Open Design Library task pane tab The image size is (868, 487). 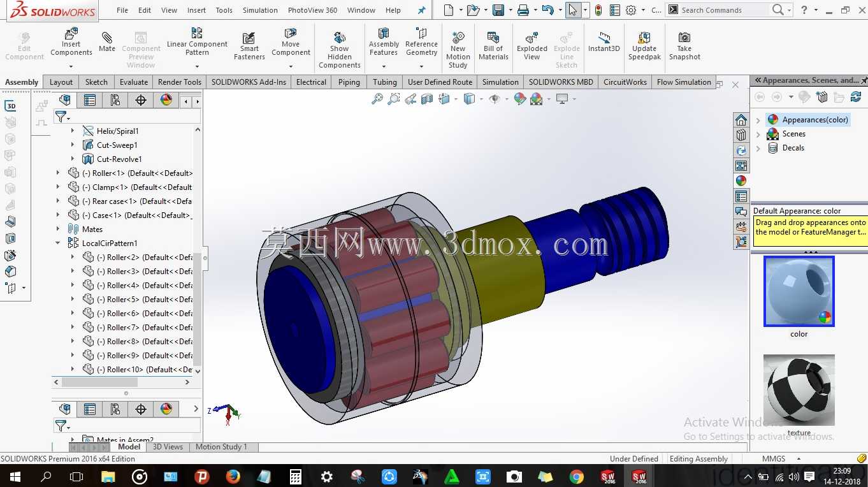(741, 136)
